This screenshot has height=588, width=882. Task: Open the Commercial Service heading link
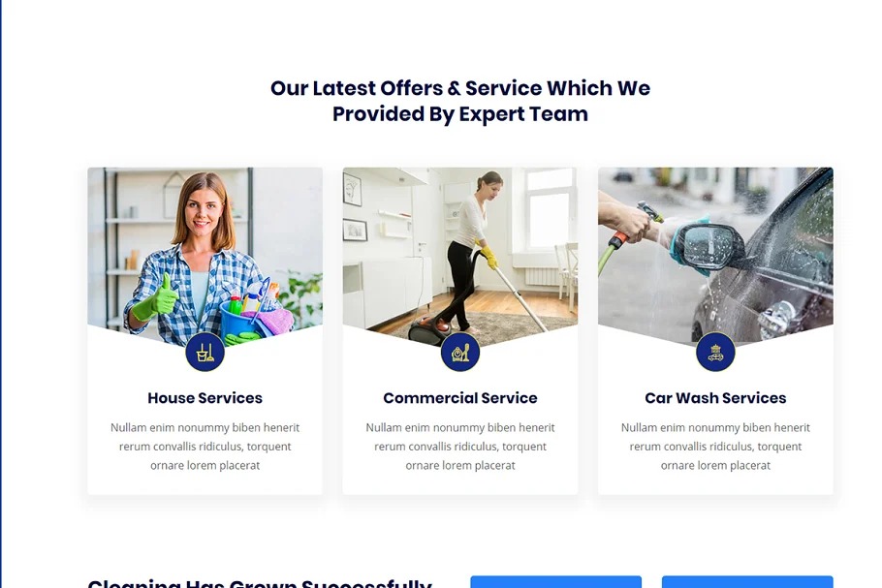point(460,398)
